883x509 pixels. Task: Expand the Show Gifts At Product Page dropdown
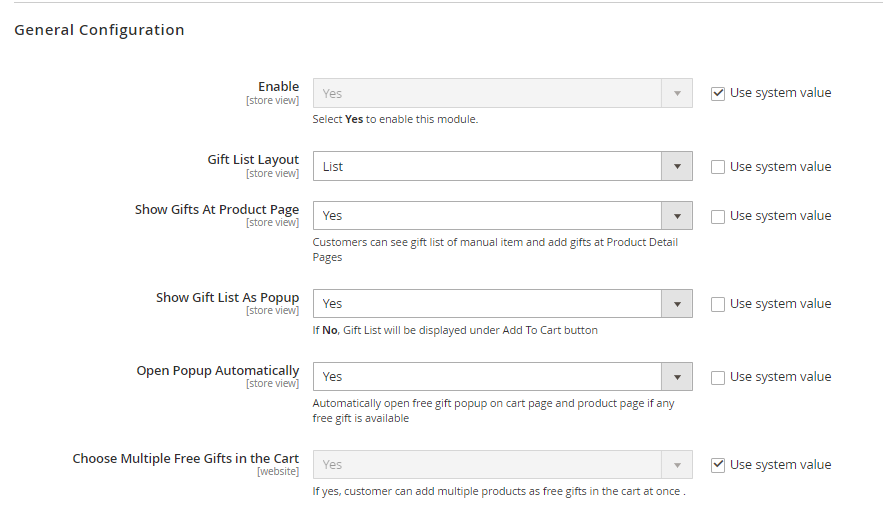502,216
